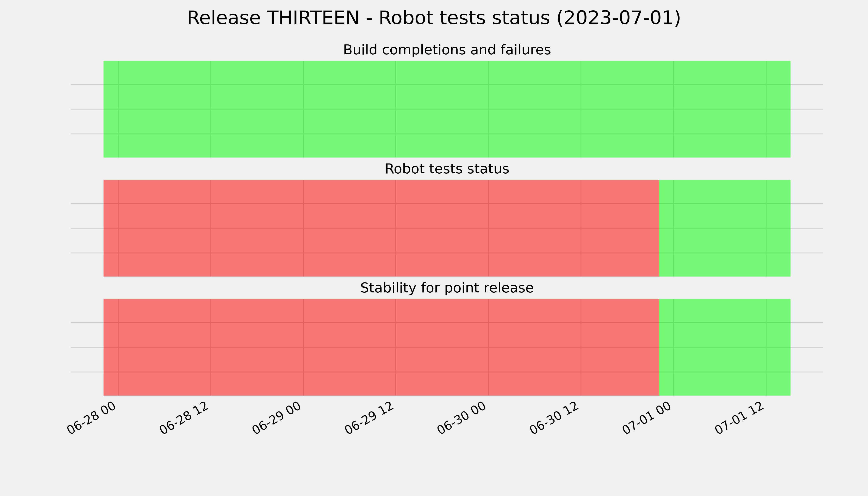Click the red-to-green transition edge in Robot tests chart

point(659,228)
